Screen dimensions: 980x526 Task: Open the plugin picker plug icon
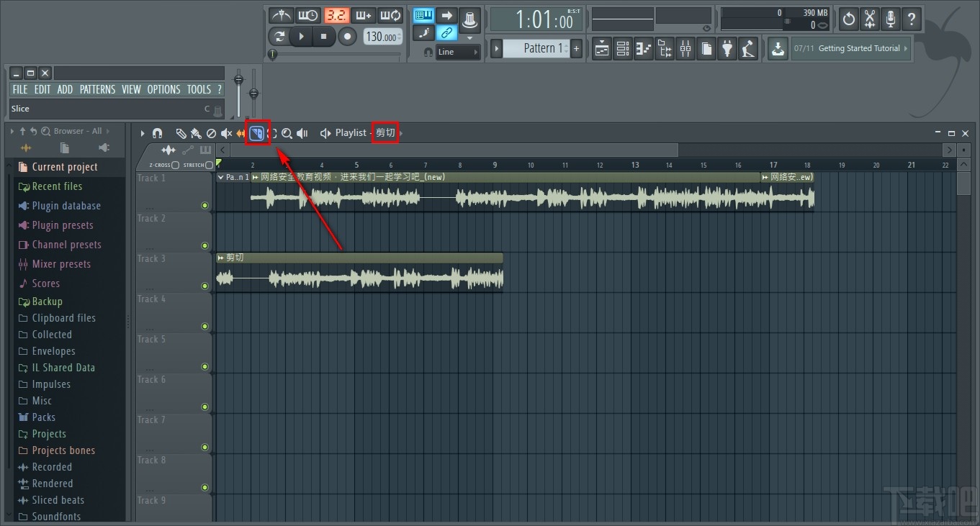click(x=728, y=49)
